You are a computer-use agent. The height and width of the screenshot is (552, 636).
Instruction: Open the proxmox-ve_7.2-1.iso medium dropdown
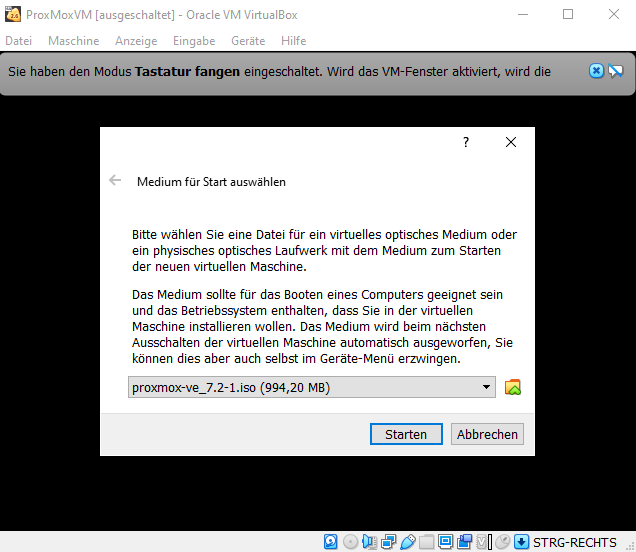pyautogui.click(x=312, y=387)
